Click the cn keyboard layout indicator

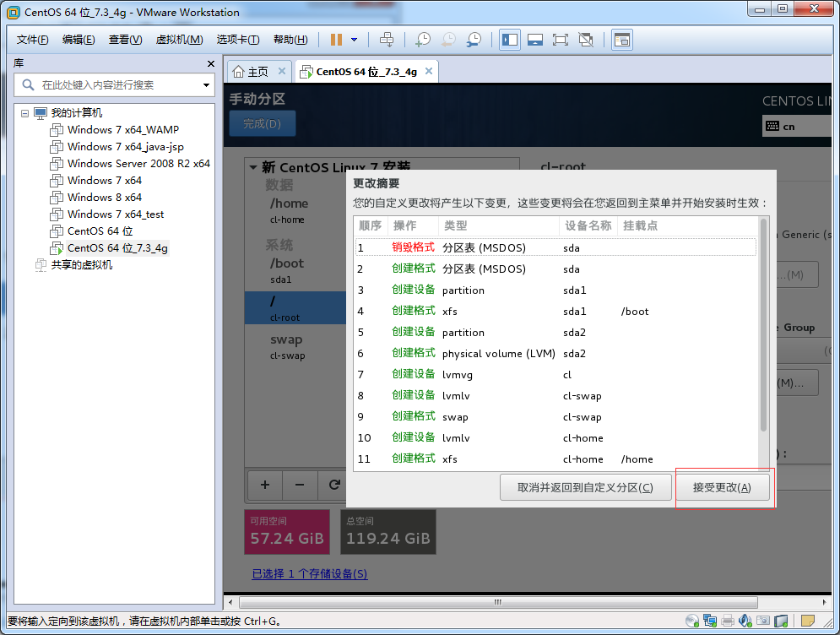[797, 127]
